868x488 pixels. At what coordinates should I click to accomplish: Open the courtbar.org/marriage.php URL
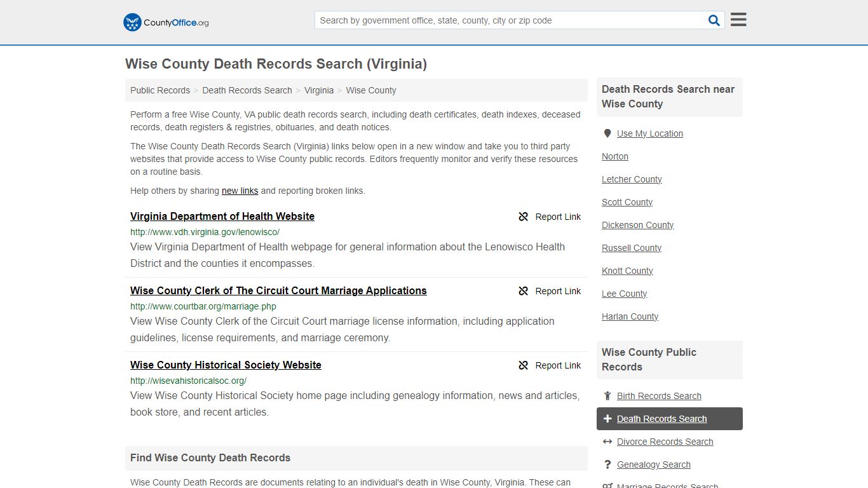click(x=203, y=306)
